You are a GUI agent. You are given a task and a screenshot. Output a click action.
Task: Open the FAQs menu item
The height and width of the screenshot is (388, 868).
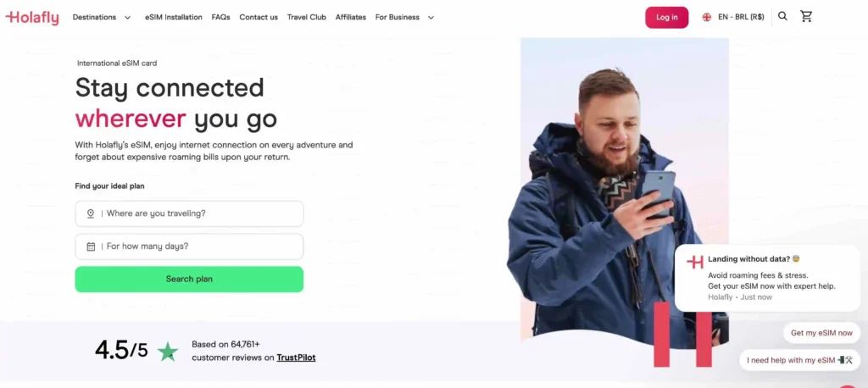(x=221, y=17)
